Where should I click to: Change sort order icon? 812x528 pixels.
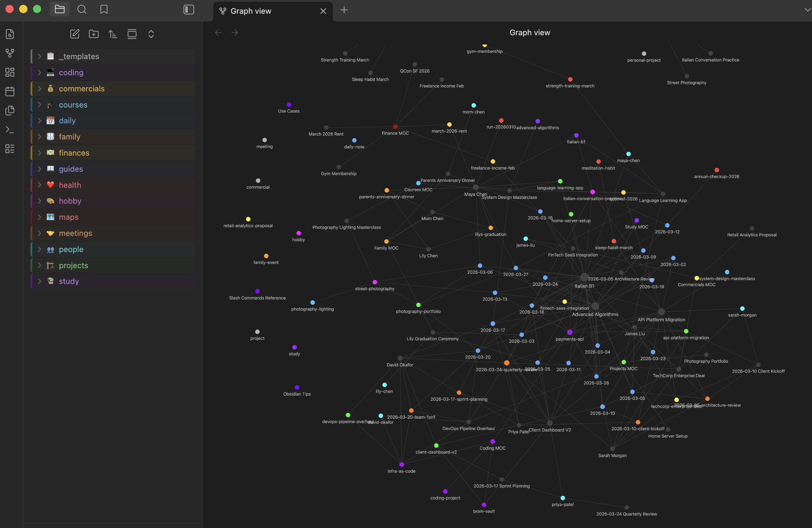tap(113, 34)
